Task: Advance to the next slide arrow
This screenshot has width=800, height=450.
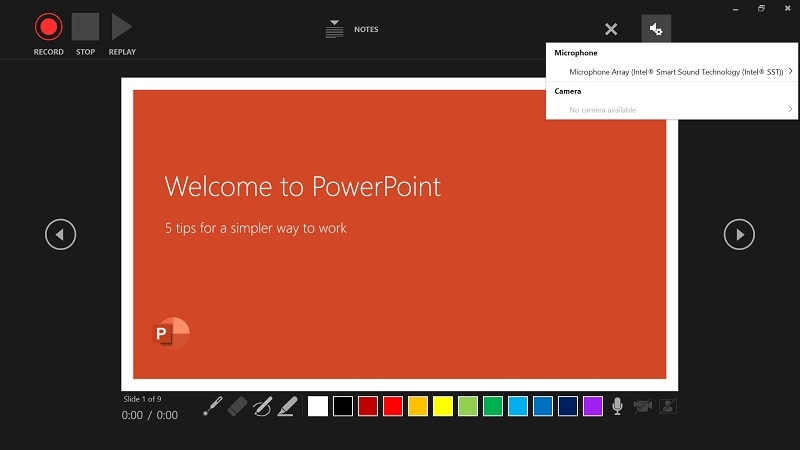Action: (x=739, y=234)
